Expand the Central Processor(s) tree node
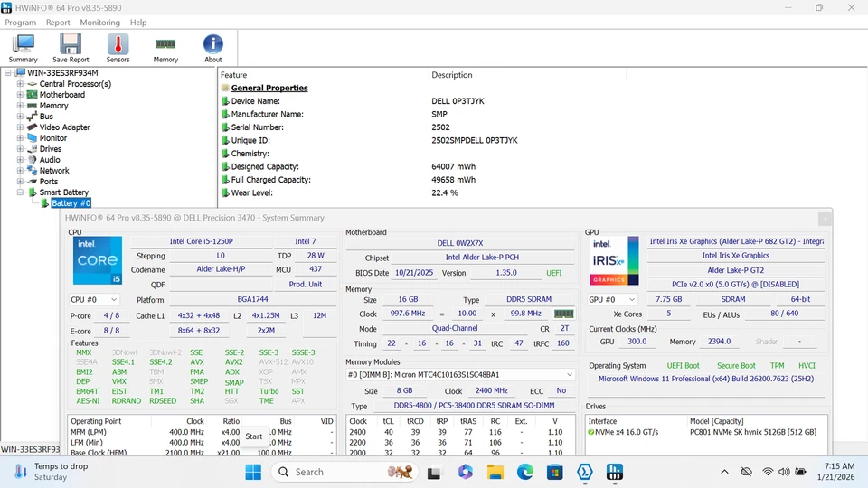 [21, 84]
